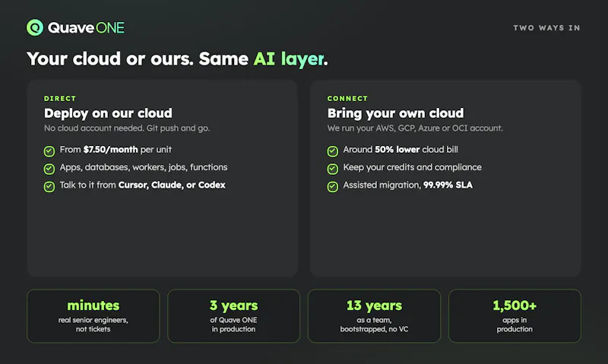608x364 pixels.
Task: Click the "DIRECT" green label
Action: (60, 99)
